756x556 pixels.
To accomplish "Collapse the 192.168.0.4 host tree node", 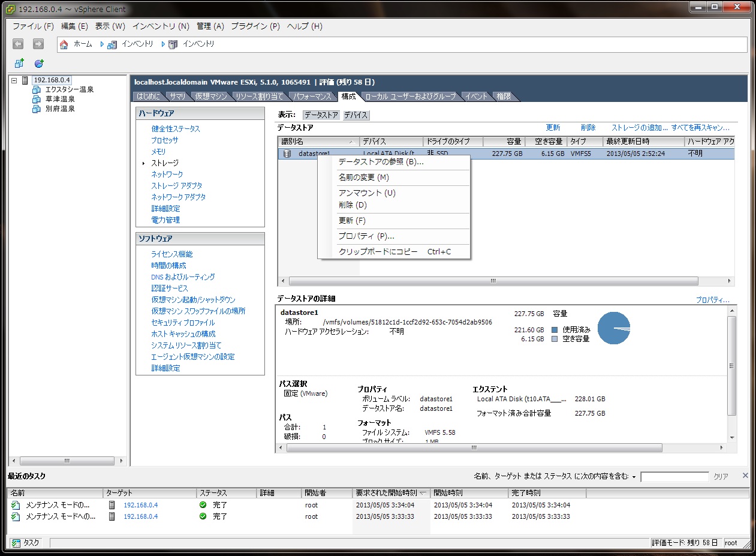I will 14,80.
